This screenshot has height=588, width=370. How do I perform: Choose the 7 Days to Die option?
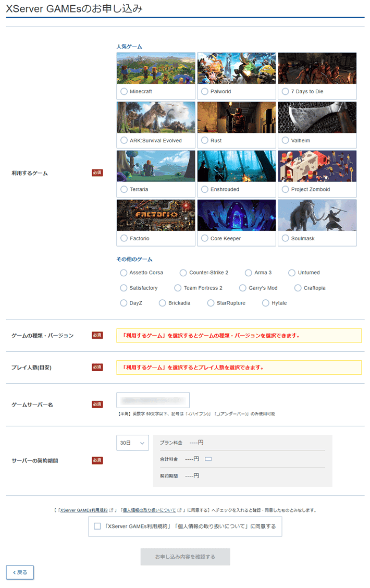(x=285, y=92)
